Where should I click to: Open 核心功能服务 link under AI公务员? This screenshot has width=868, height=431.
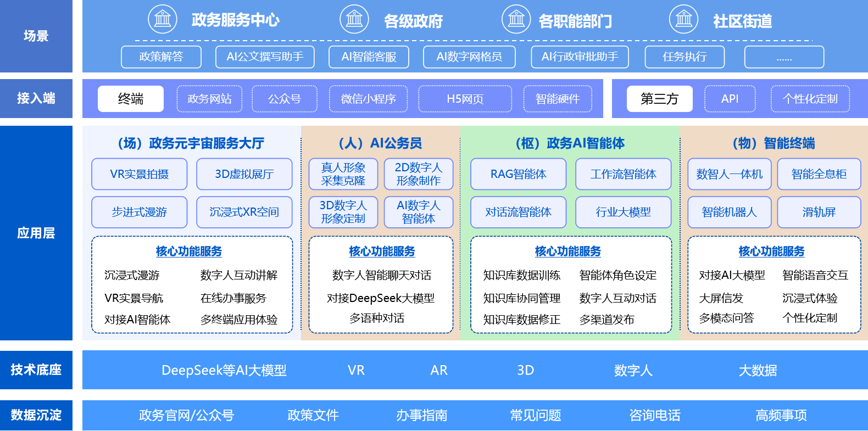382,251
